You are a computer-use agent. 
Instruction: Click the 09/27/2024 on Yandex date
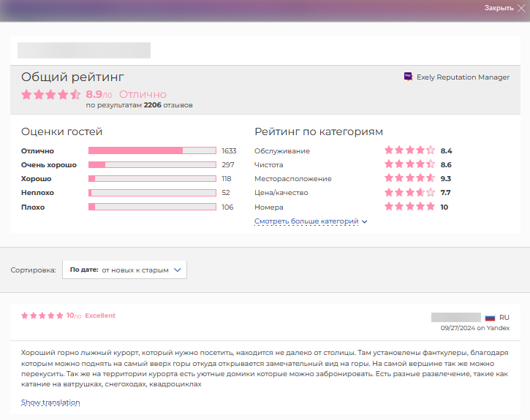click(x=475, y=328)
